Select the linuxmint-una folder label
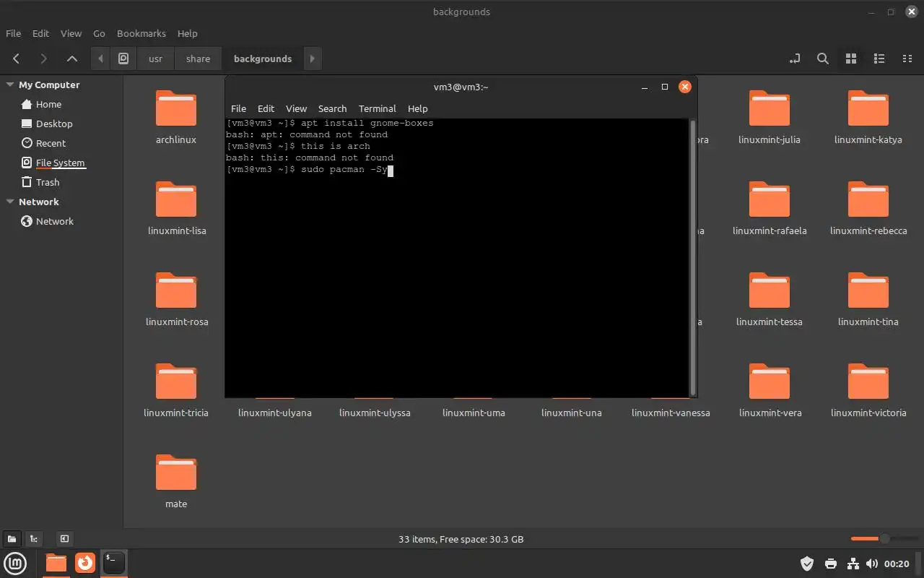924x578 pixels. [571, 413]
